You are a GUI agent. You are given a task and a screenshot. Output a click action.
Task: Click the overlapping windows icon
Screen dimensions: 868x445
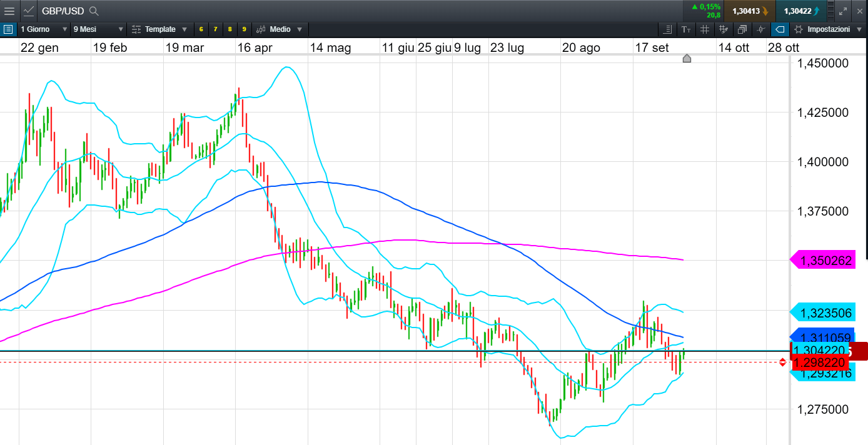742,29
